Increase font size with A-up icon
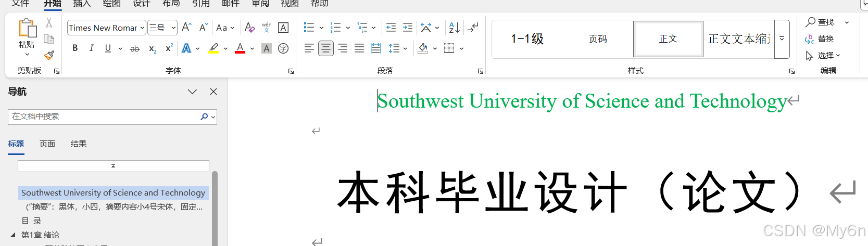 pyautogui.click(x=186, y=27)
